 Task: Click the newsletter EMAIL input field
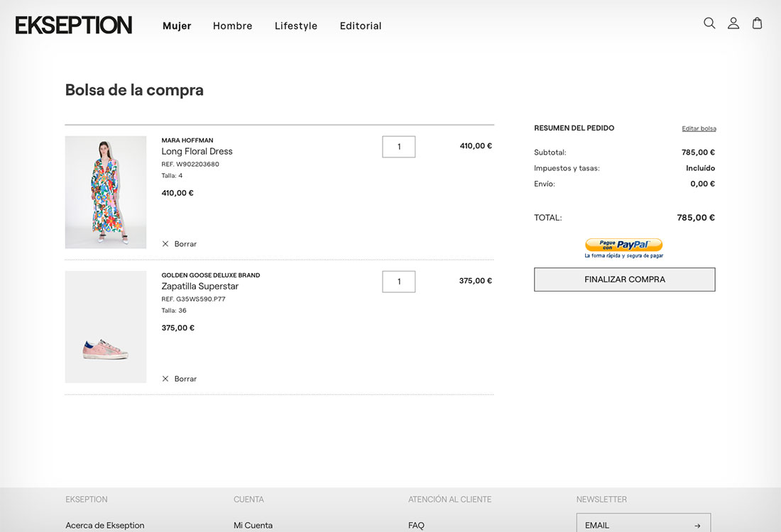(x=632, y=525)
